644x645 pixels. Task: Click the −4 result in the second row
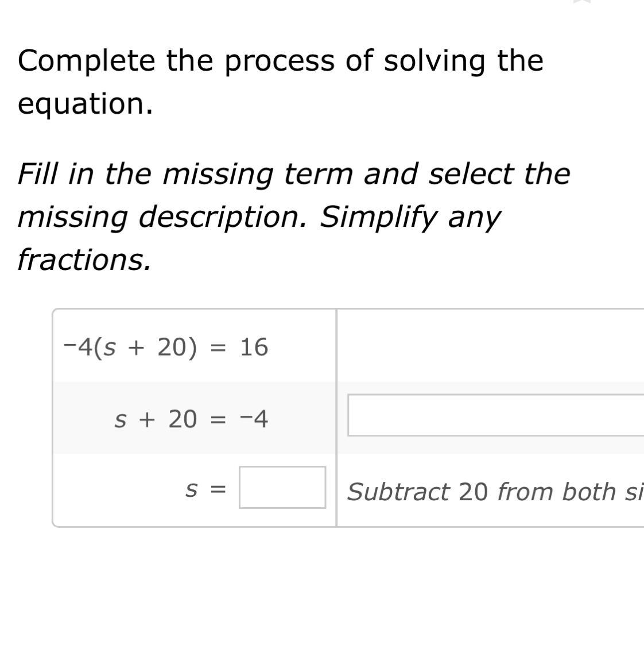(254, 419)
